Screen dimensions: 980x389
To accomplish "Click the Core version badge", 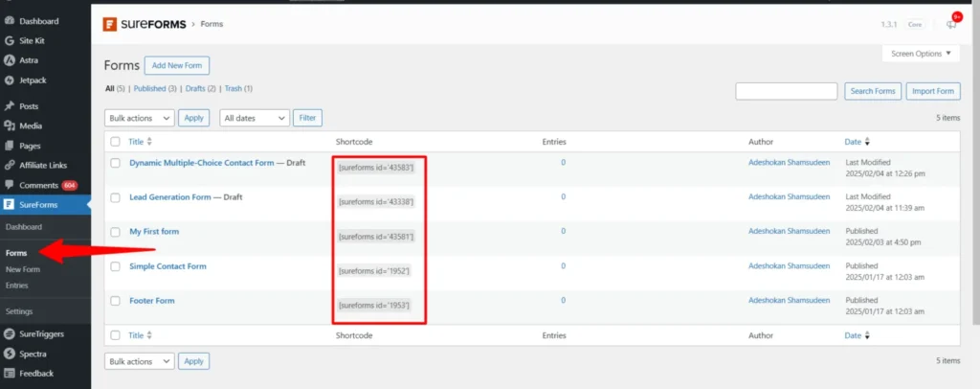I will tap(915, 24).
